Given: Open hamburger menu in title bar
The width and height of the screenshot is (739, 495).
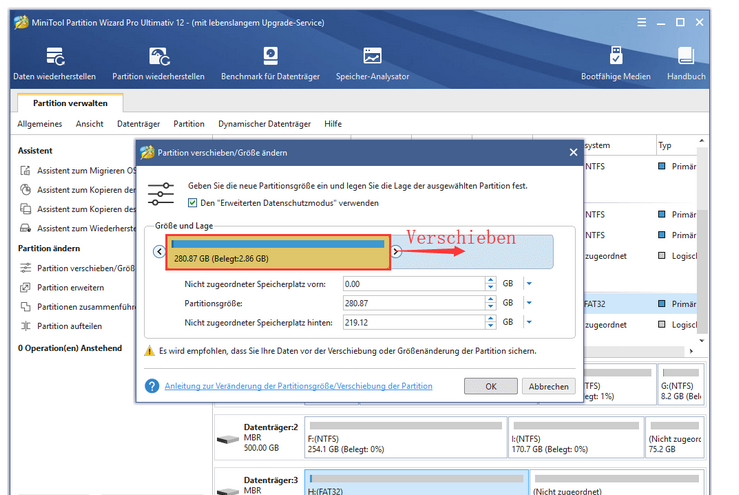Looking at the screenshot, I should (x=641, y=22).
